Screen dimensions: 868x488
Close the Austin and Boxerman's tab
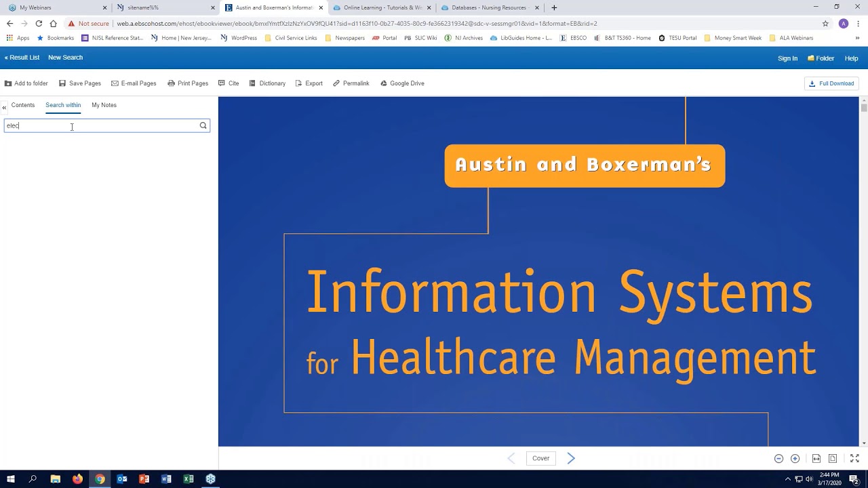click(321, 7)
